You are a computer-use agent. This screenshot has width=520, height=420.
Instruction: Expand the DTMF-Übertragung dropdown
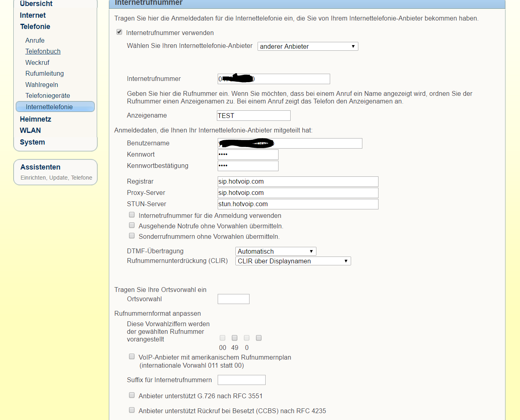(x=276, y=251)
